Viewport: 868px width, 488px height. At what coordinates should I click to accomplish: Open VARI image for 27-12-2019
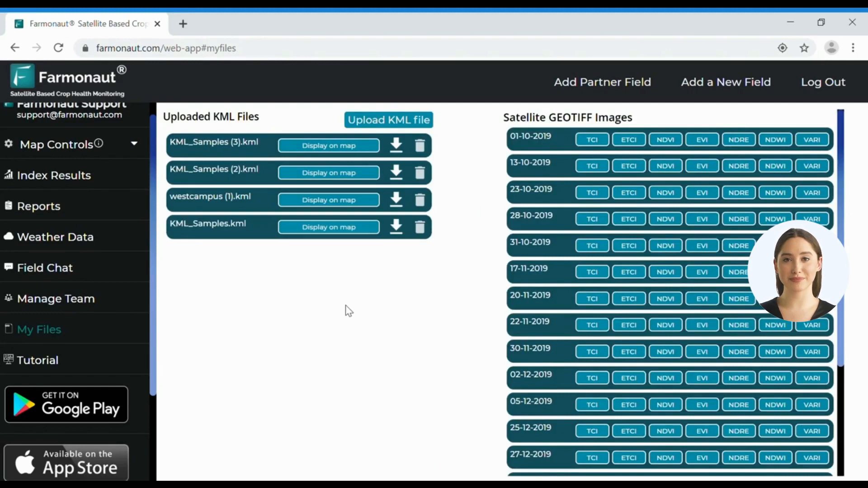[x=811, y=458]
